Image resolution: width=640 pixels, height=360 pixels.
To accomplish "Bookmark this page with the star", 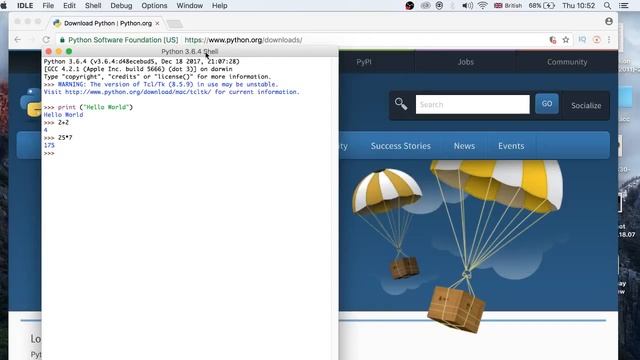I will [566, 40].
